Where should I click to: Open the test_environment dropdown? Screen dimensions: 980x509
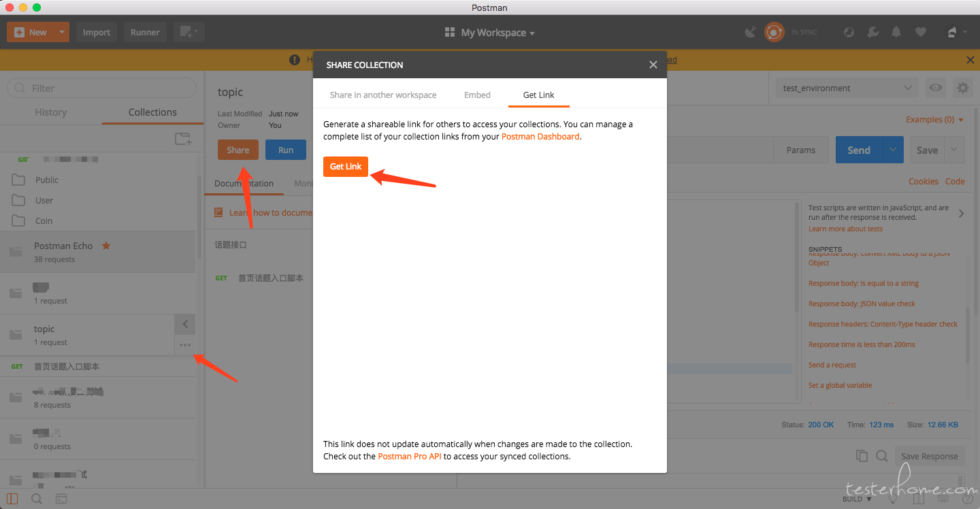(x=847, y=88)
